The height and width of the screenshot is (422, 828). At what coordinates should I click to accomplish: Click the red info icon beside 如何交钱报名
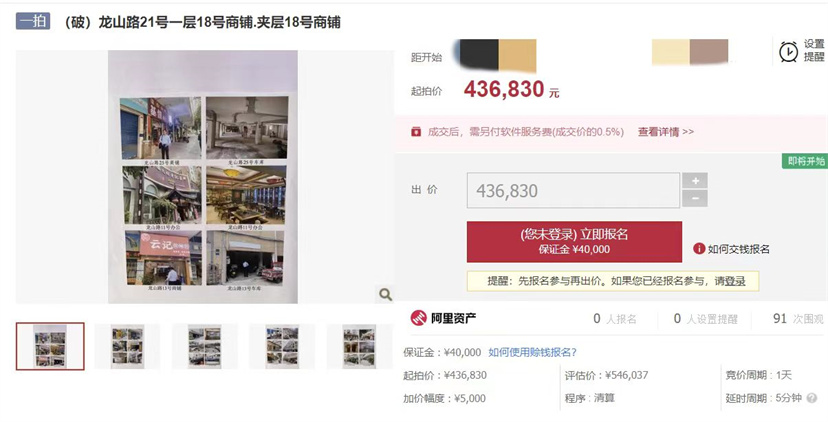(x=699, y=249)
